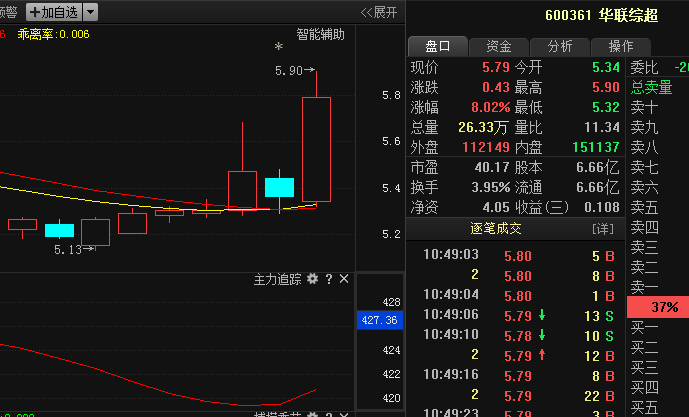Image resolution: width=689 pixels, height=417 pixels.
Task: Open 智能辅助 smart assist
Action: tap(320, 34)
